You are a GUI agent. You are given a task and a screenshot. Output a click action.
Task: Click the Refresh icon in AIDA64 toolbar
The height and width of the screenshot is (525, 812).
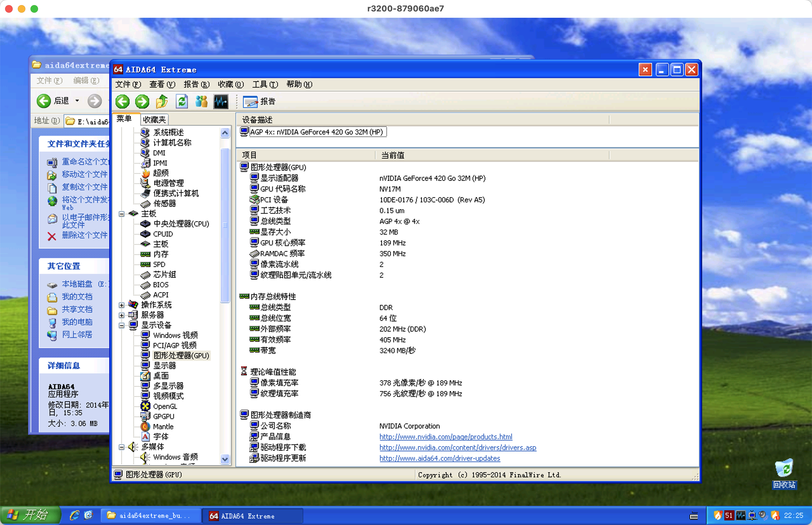click(182, 101)
